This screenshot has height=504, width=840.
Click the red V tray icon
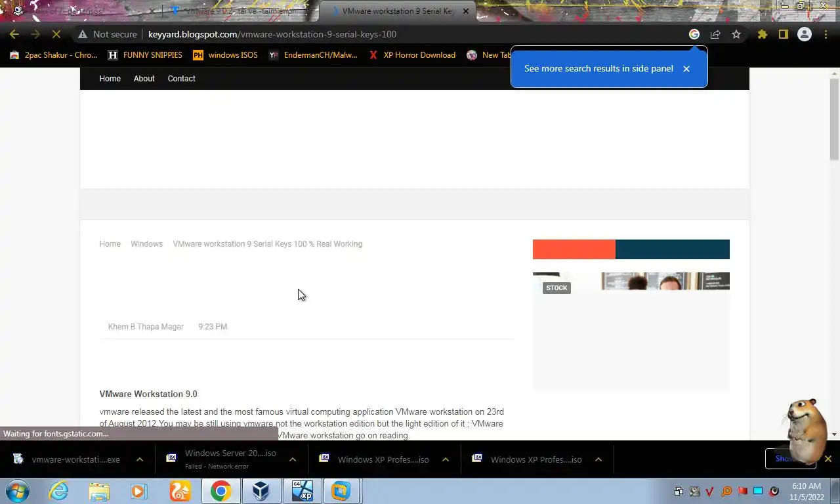[710, 491]
